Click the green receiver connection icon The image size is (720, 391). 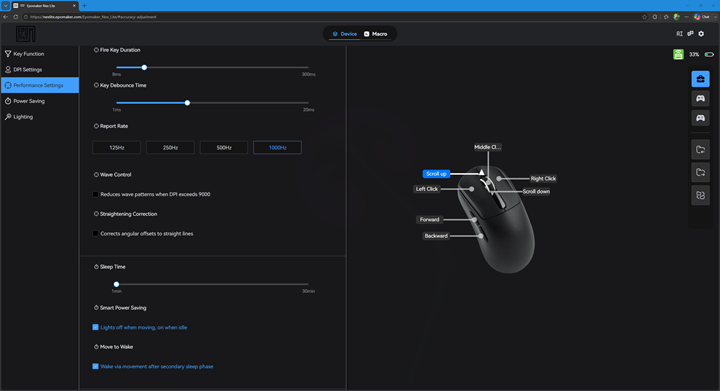[678, 54]
